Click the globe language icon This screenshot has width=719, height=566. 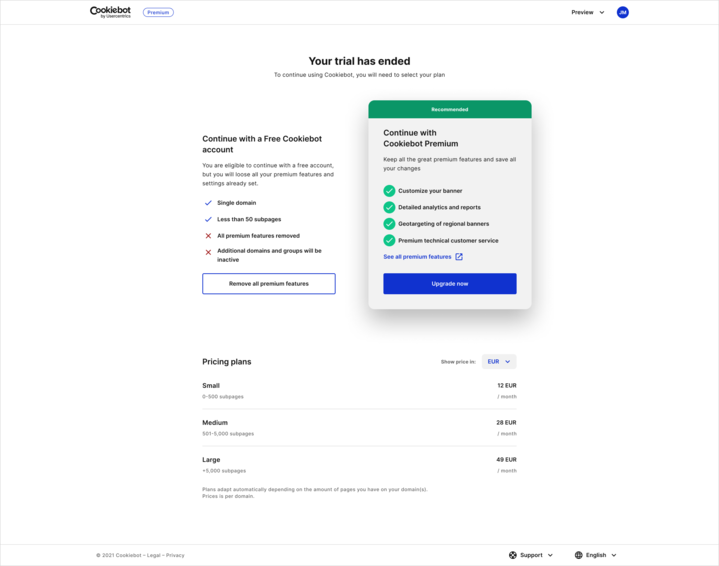[x=579, y=555]
